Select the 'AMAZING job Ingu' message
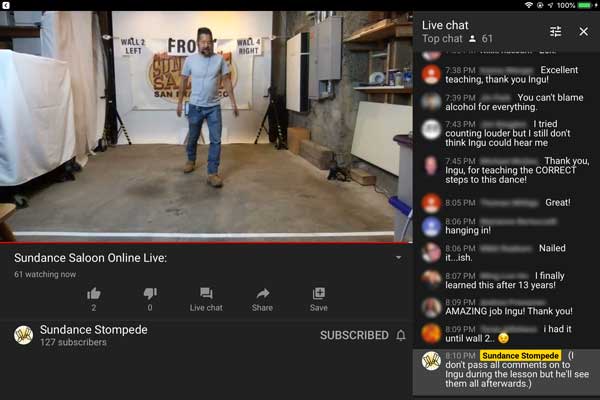Screen dimensions: 600x400 [506, 307]
